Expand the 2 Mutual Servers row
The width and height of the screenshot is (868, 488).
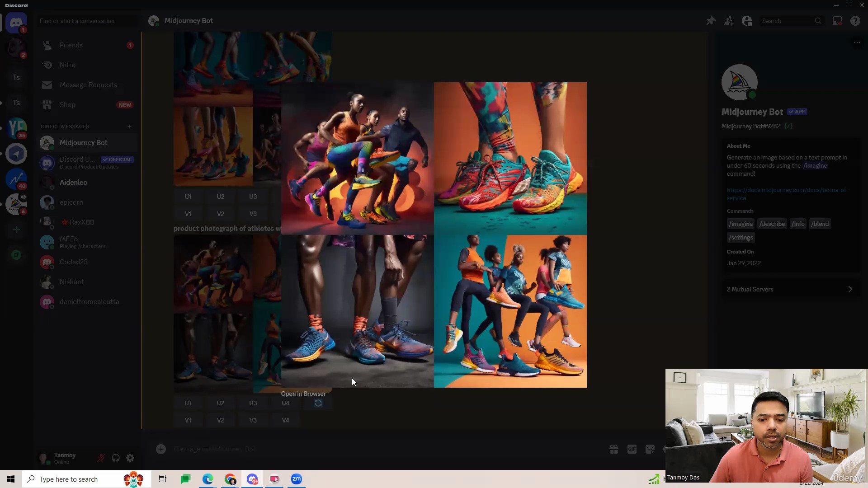791,289
